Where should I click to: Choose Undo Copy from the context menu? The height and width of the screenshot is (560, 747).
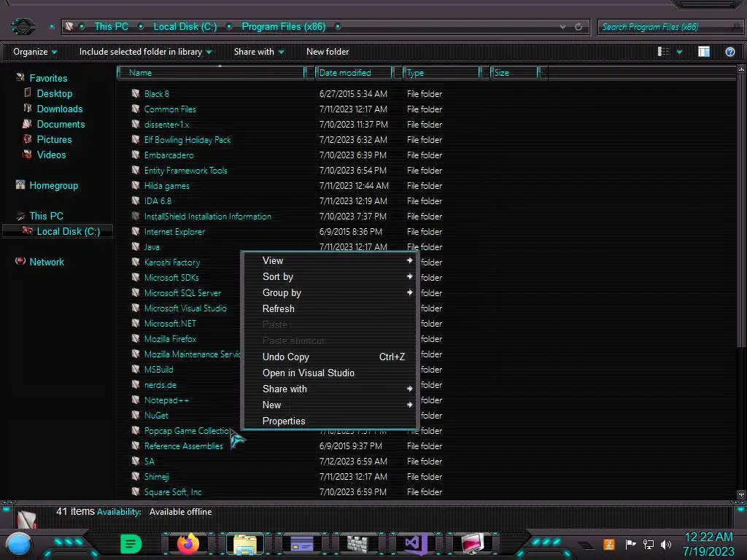coord(330,357)
